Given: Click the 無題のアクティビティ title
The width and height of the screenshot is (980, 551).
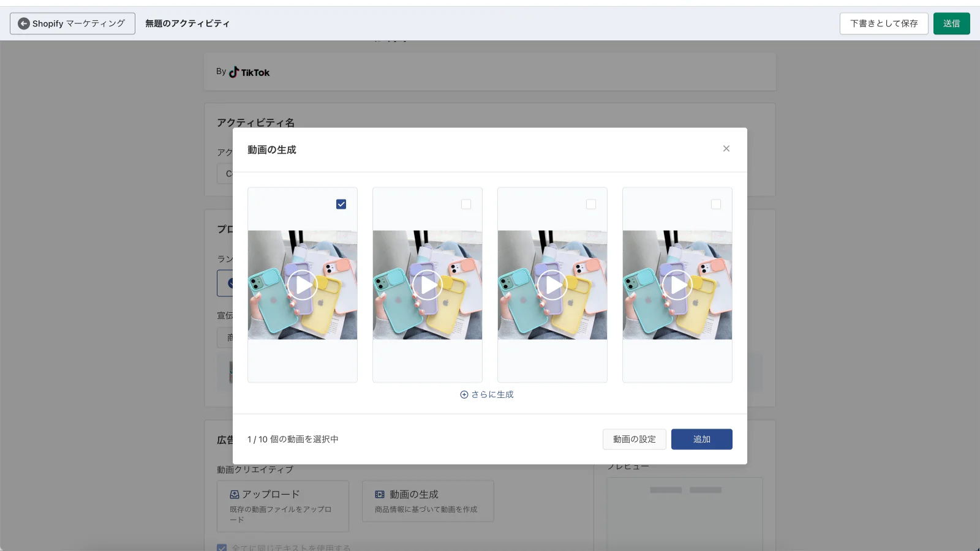Looking at the screenshot, I should (x=187, y=24).
